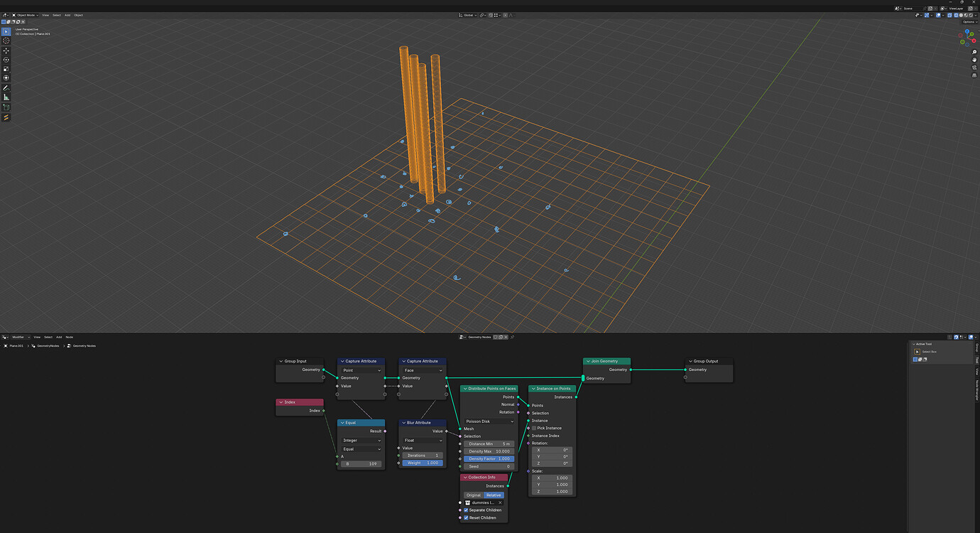
Task: Switch to rendered viewport shading
Action: 972,15
